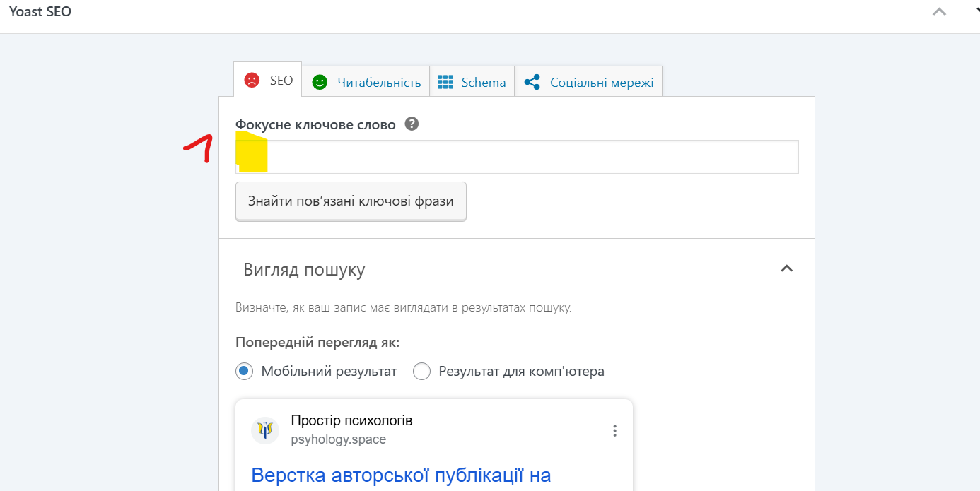Click the Вигляд пошуку section heading
Viewport: 980px width, 491px height.
point(304,270)
